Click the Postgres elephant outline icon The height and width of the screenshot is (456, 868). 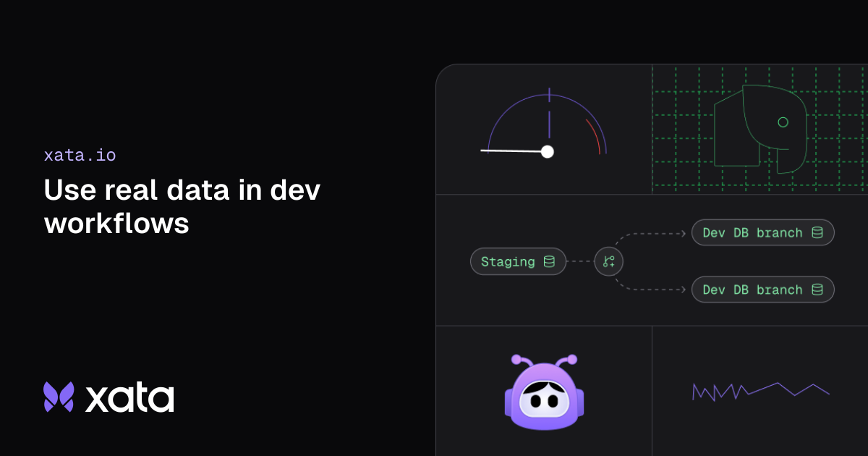click(760, 129)
